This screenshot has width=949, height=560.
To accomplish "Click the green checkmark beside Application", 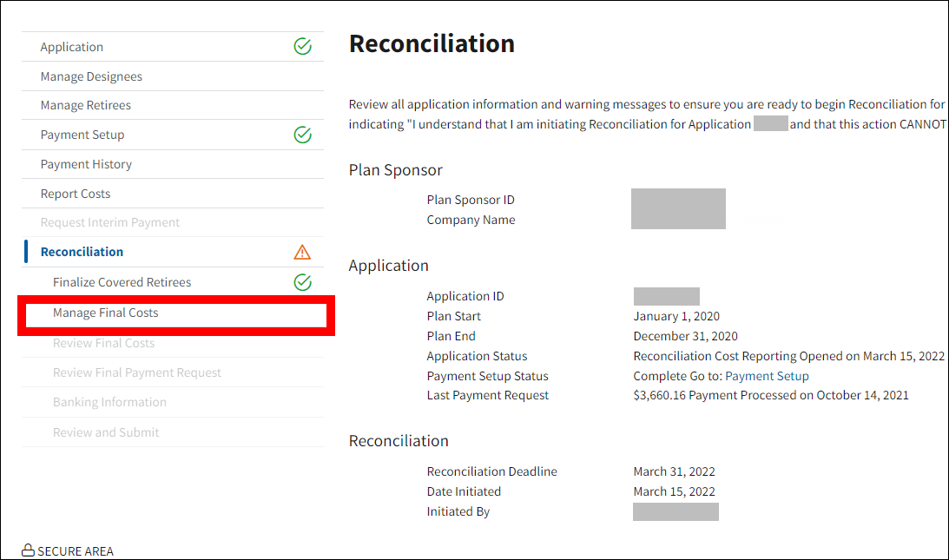I will point(302,47).
